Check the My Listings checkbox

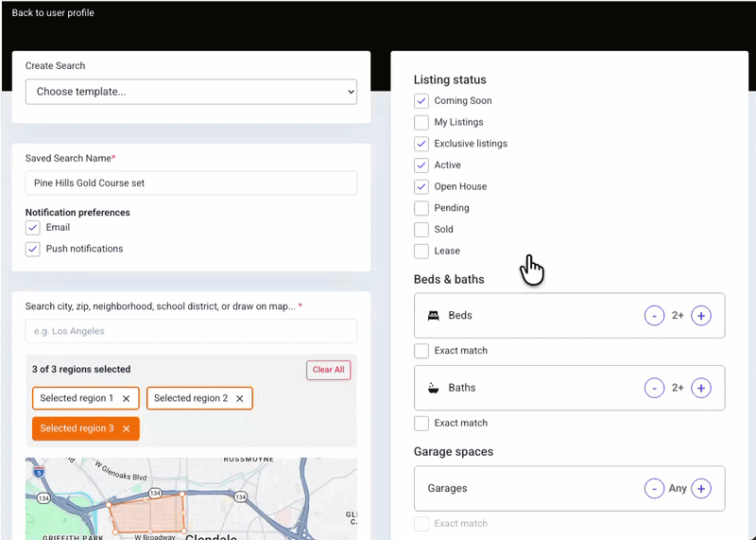pyautogui.click(x=421, y=123)
